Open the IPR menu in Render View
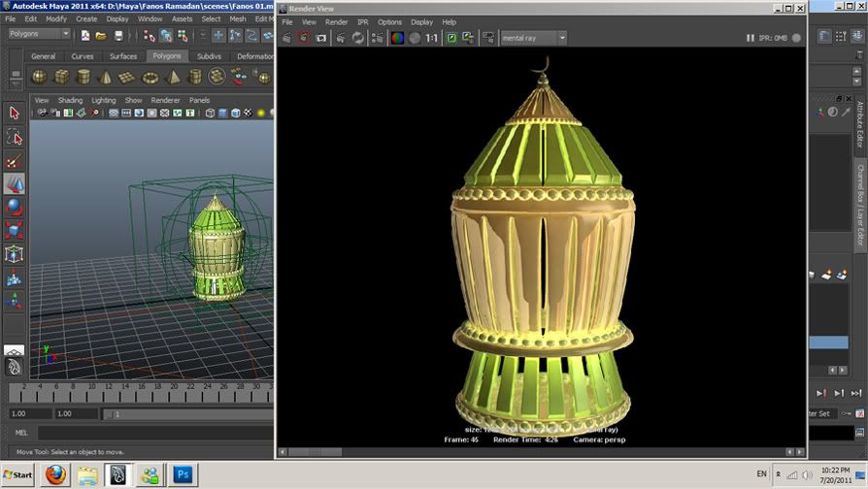This screenshot has height=489, width=868. tap(362, 22)
